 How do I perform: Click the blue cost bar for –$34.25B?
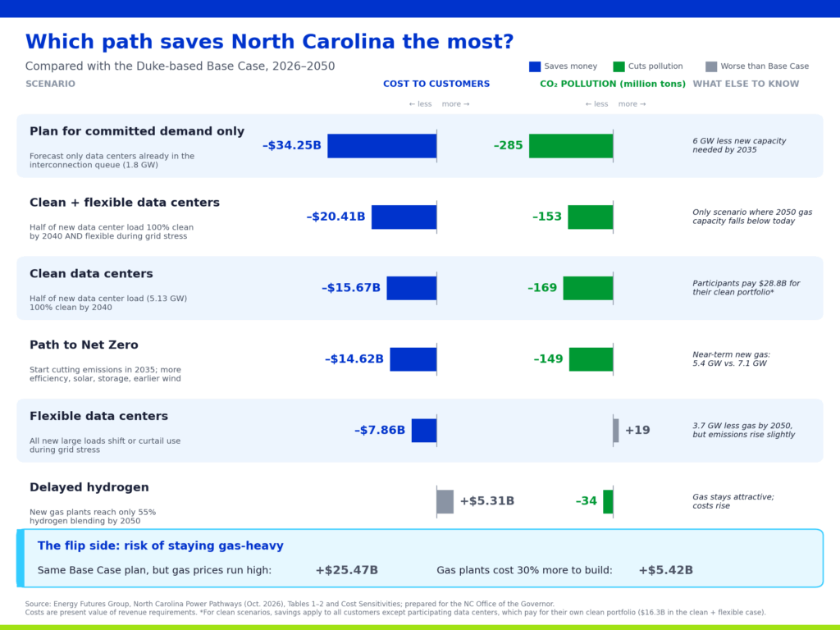[x=382, y=146]
